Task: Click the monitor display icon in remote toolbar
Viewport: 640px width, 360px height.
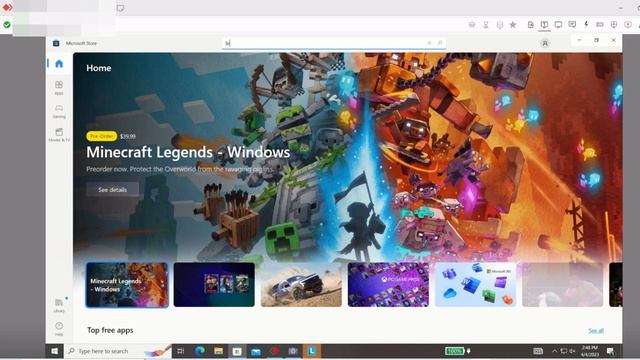Action: pos(558,25)
